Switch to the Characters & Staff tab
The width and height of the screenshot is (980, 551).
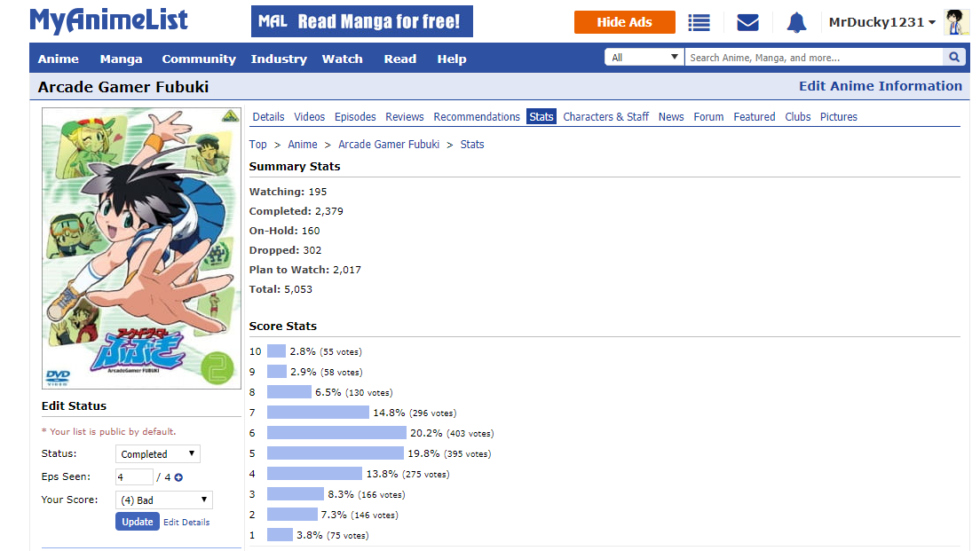(x=605, y=117)
